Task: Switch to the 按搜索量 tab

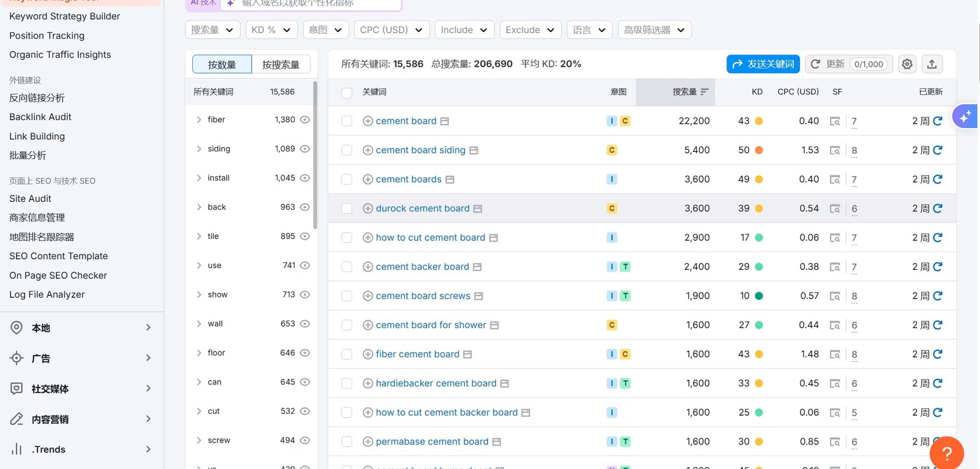Action: 281,64
